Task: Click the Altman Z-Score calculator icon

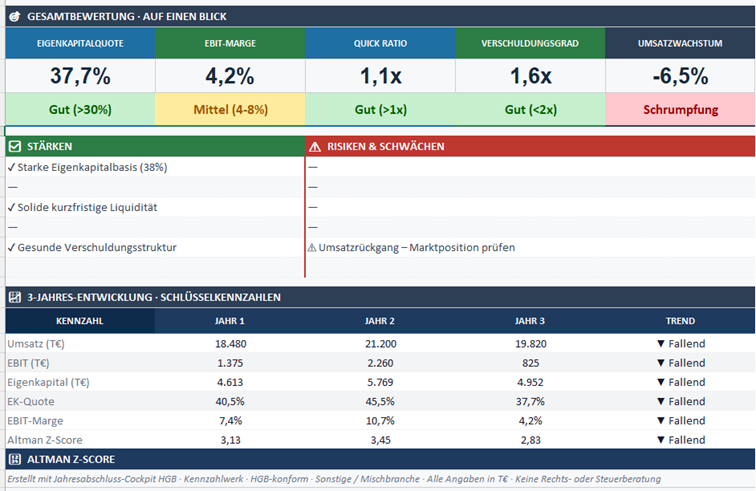Action: (15, 459)
